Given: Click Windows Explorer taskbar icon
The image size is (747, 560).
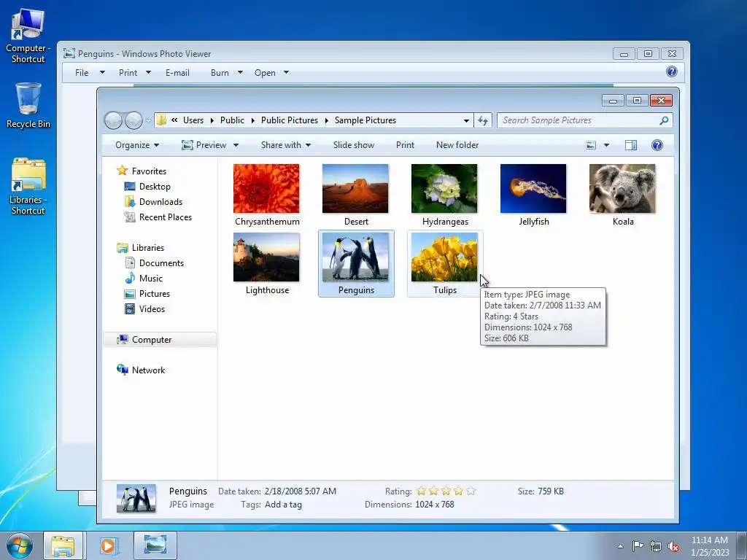Looking at the screenshot, I should pos(63,545).
